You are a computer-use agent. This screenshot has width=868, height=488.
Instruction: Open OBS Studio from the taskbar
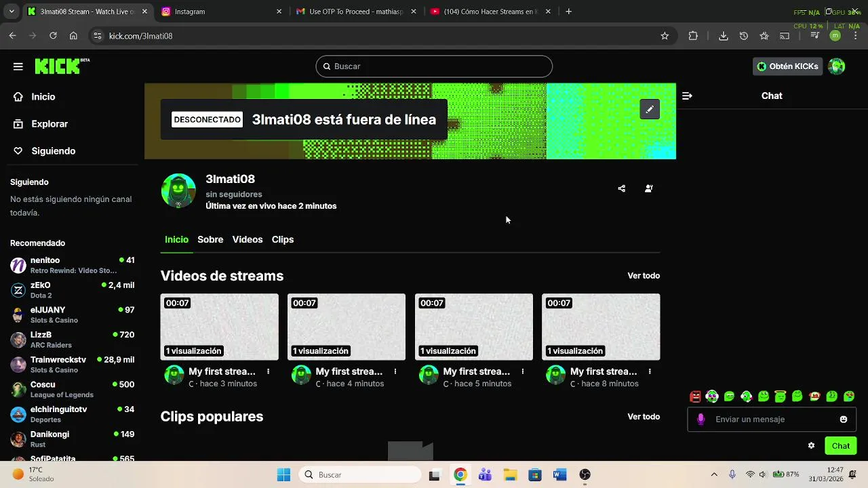585,474
